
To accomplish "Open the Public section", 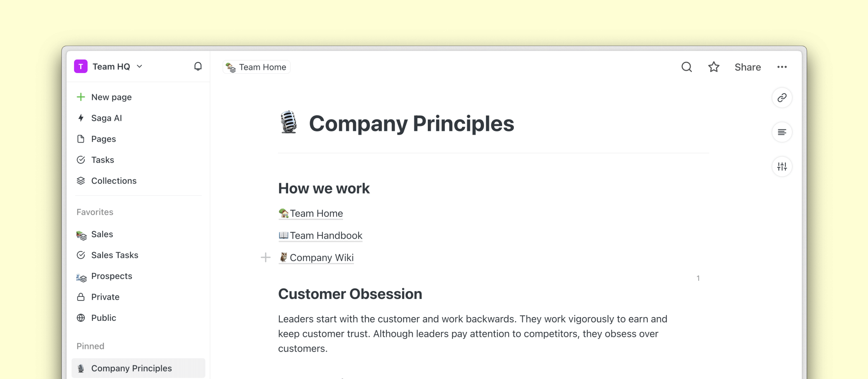I will (103, 317).
